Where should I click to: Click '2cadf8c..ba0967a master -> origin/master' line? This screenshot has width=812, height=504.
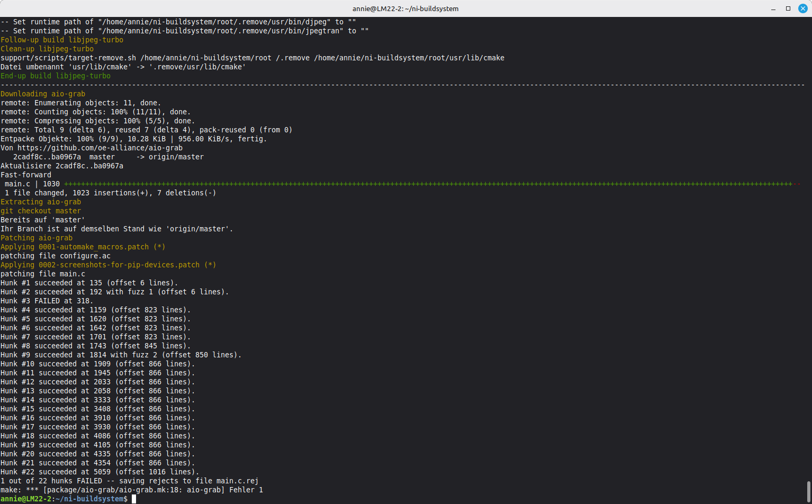click(x=109, y=157)
